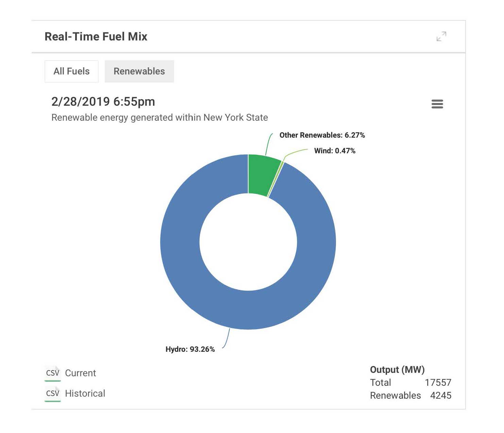The height and width of the screenshot is (433, 504).
Task: Click the Output (MW) heading
Action: 397,370
